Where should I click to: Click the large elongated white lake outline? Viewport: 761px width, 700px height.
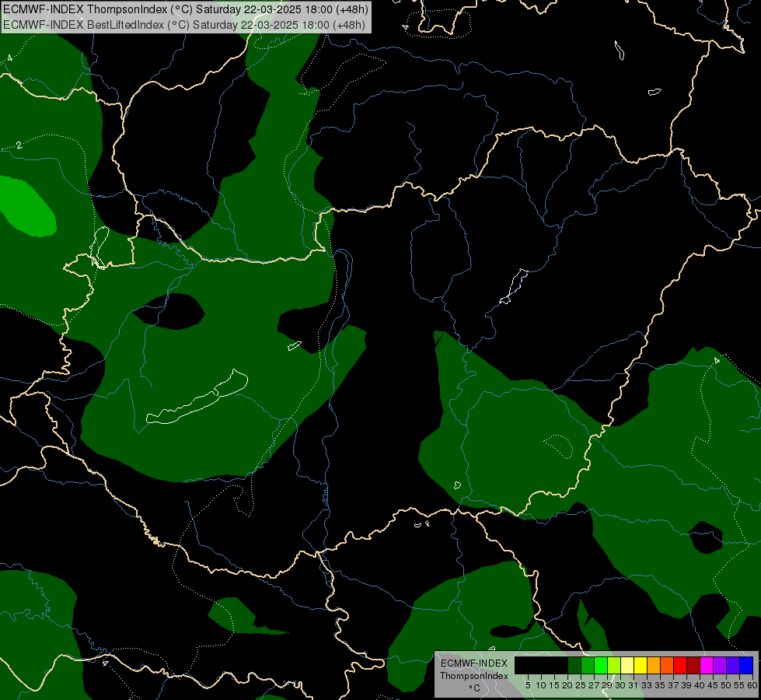197,397
